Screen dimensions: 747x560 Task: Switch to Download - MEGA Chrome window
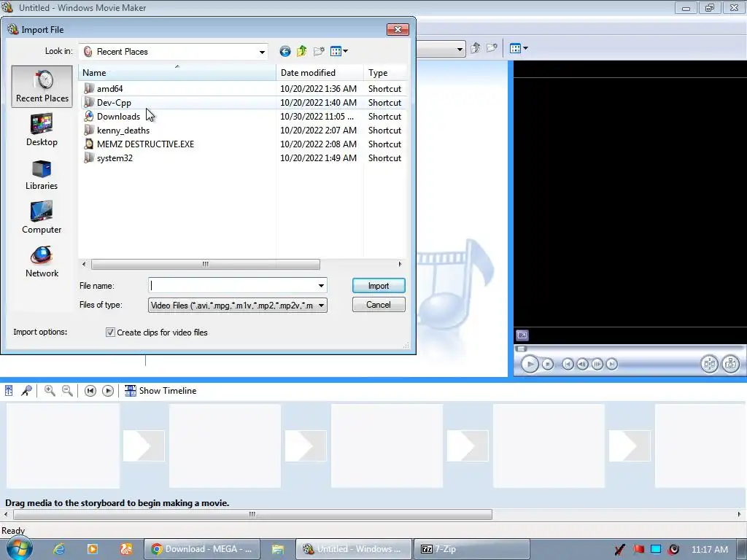tap(201, 549)
